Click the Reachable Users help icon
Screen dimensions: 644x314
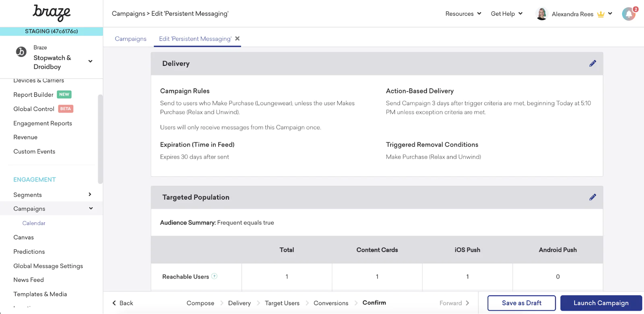coord(215,276)
